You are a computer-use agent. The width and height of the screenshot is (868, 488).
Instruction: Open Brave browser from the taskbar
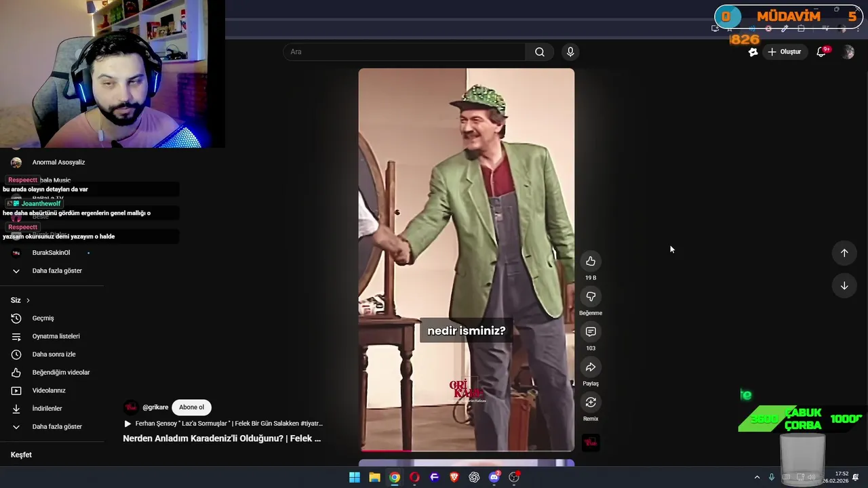[x=454, y=477]
